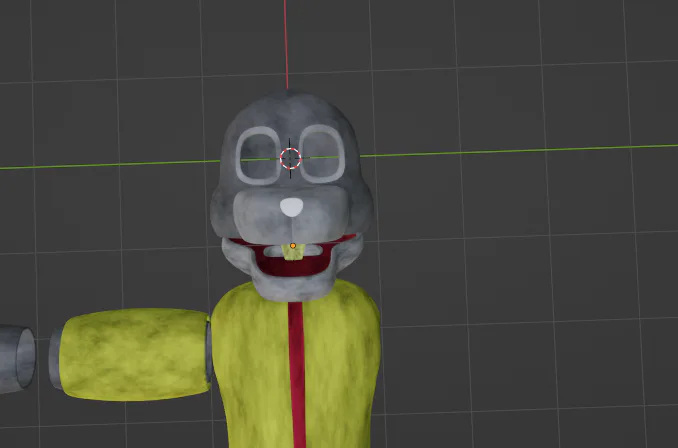Image resolution: width=678 pixels, height=448 pixels.
Task: Click the white nose on the head
Action: (x=291, y=207)
